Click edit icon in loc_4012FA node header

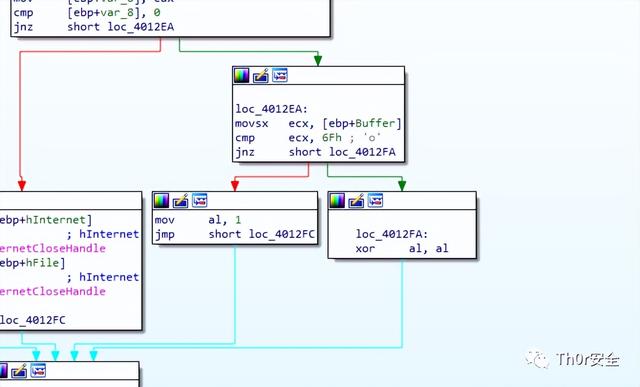356,200
